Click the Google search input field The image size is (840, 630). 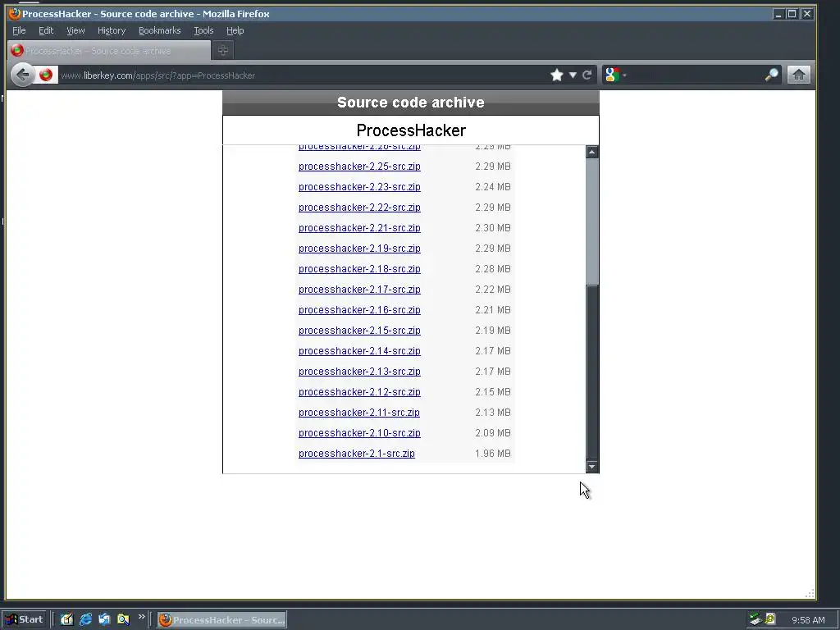click(696, 75)
